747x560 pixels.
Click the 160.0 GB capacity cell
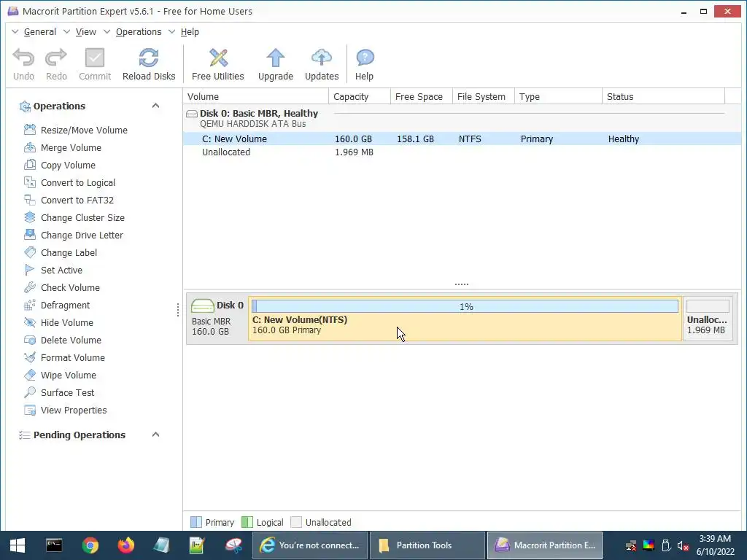pyautogui.click(x=354, y=139)
